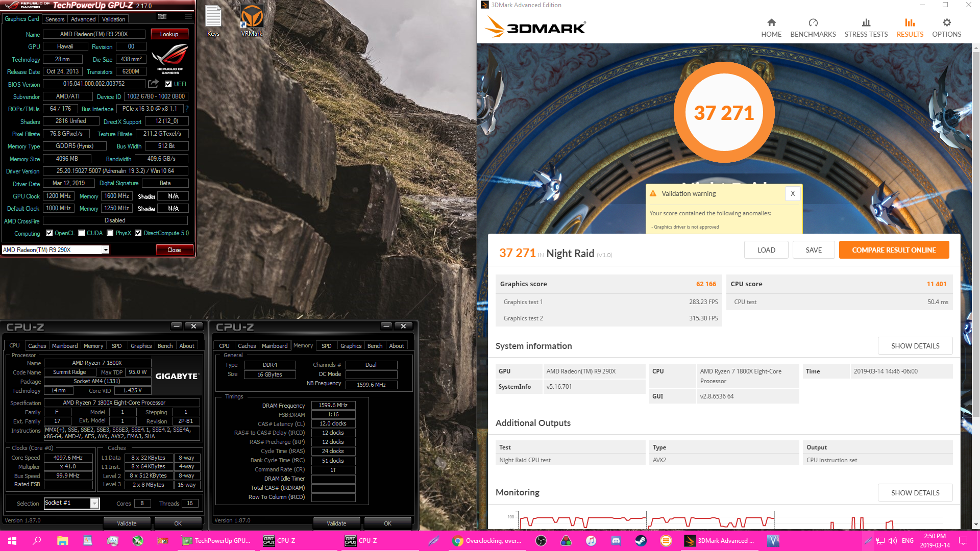Viewport: 980px width, 551px height.
Task: Click the Close button in GPU-Z
Action: click(174, 250)
